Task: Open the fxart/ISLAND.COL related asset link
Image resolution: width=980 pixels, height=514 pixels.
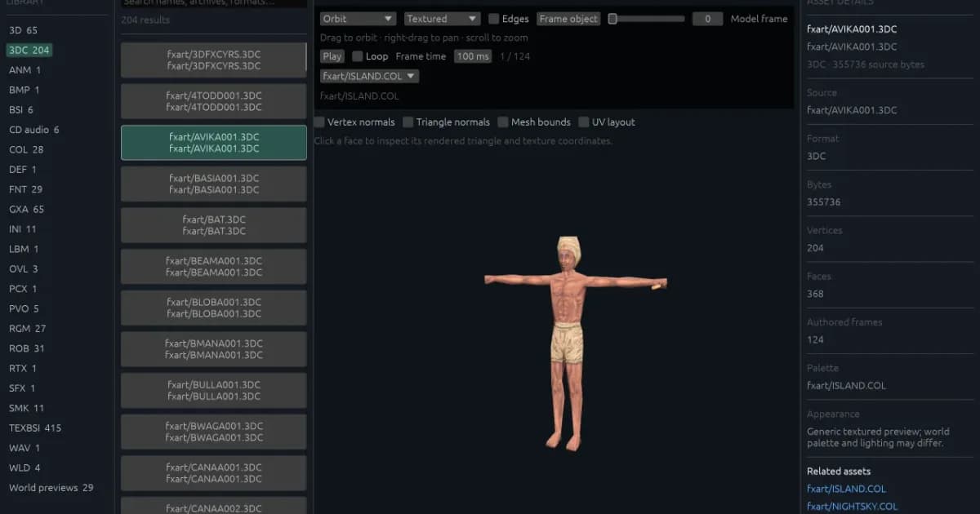Action: 846,489
